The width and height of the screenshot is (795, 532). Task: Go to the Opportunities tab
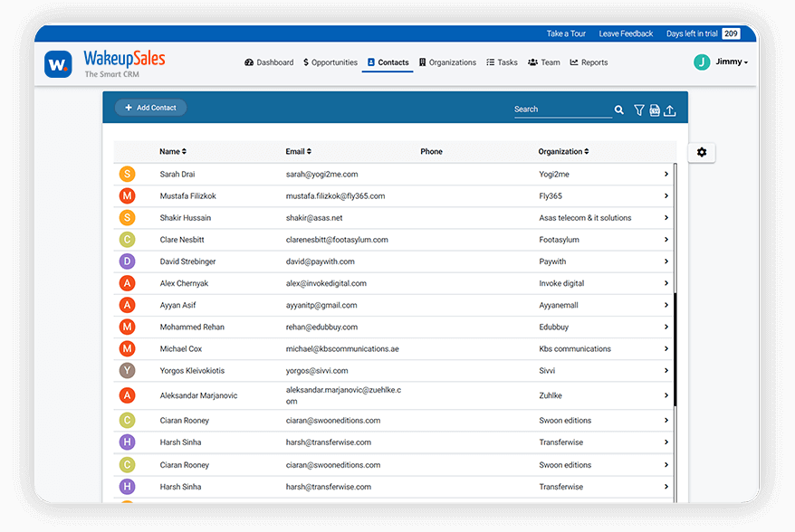point(330,62)
